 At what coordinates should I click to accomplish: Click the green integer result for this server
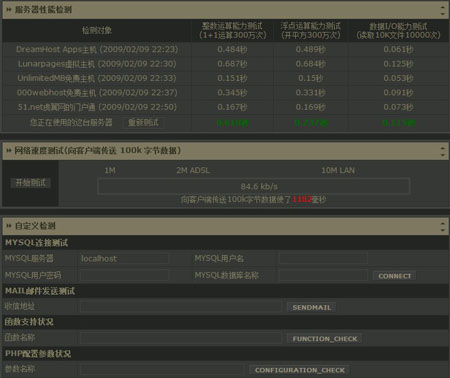(232, 123)
